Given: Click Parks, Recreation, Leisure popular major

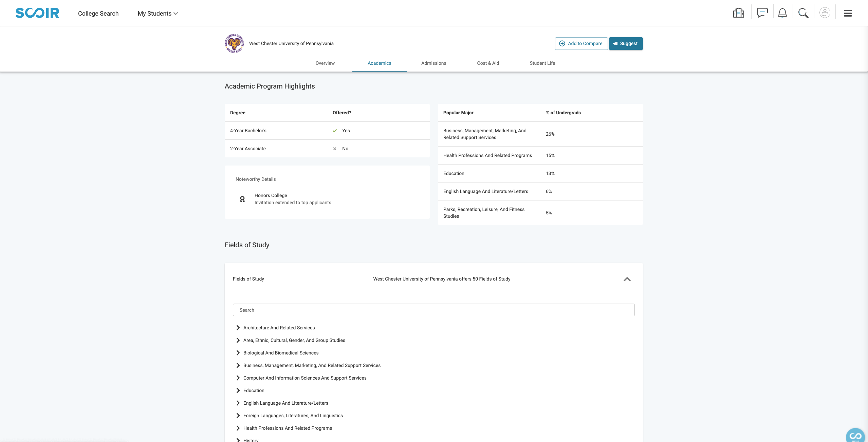Looking at the screenshot, I should [484, 213].
